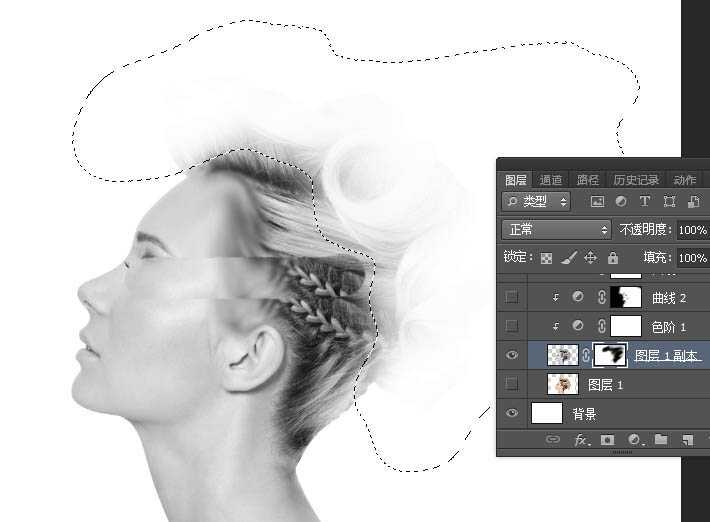The image size is (710, 522).
Task: Open the fx layer style menu
Action: (x=580, y=440)
